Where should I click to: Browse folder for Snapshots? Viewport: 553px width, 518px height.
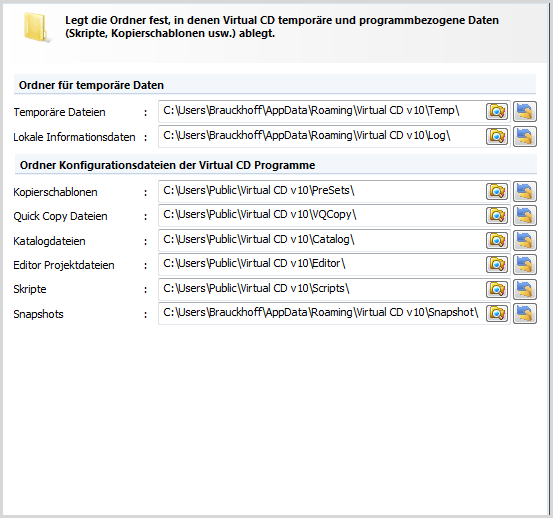click(x=497, y=313)
